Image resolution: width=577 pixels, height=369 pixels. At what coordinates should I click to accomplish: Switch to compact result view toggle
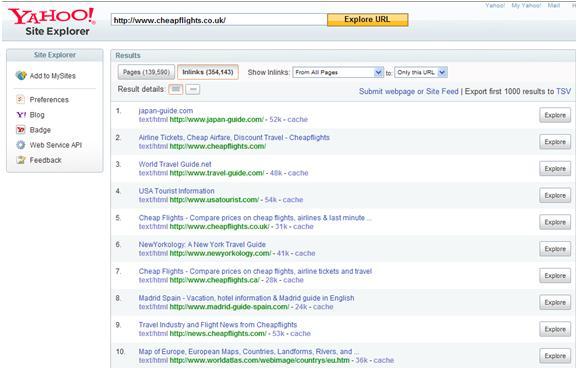pyautogui.click(x=193, y=89)
